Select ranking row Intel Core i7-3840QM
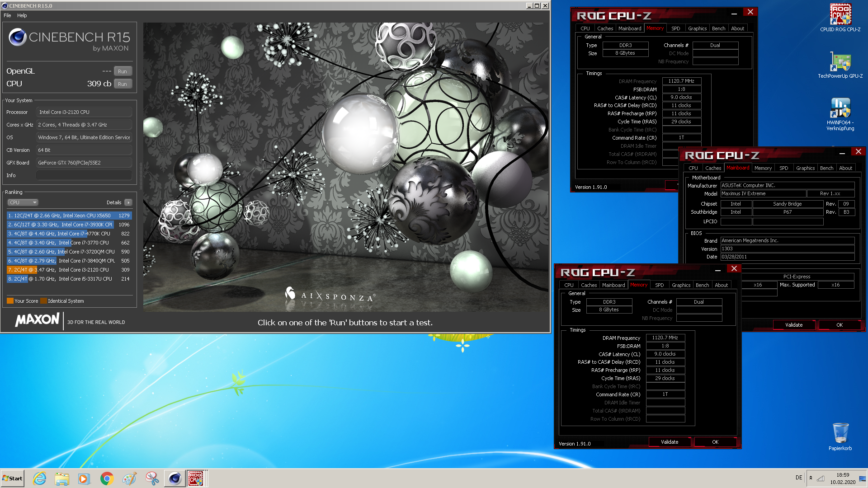The image size is (868, 488). click(69, 261)
